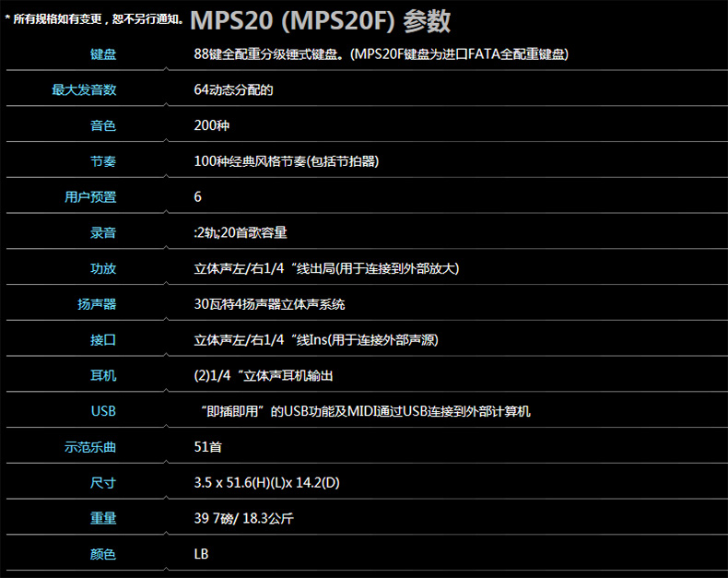Click the value "200种"

[x=212, y=125]
